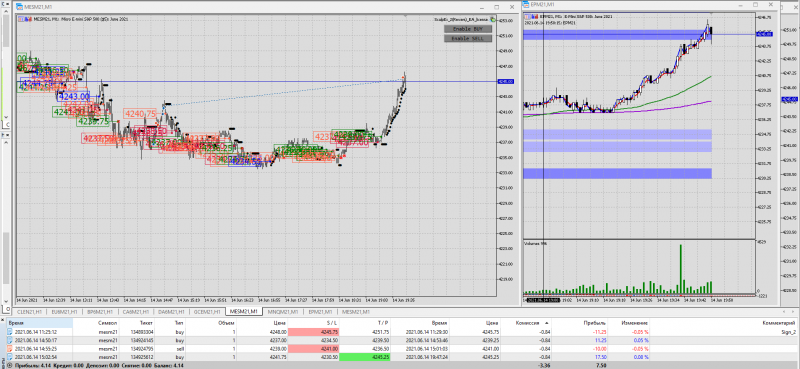Viewport: 800px width, 369px height.
Task: Toggle the Enable SELL button
Action: pos(468,38)
